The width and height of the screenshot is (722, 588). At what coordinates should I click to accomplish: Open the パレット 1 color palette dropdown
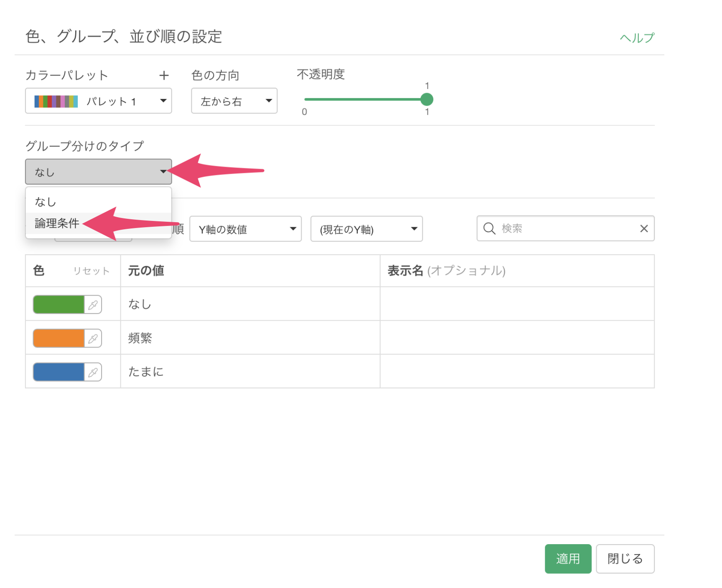tap(99, 101)
